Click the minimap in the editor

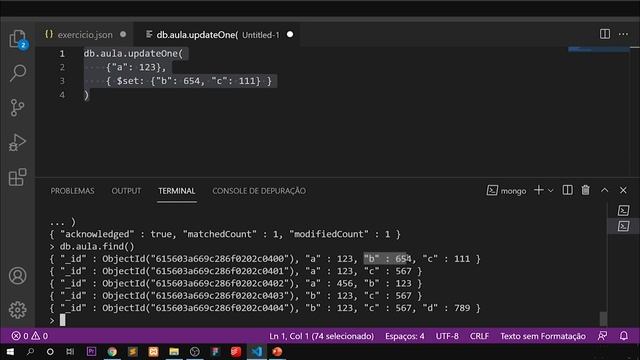pyautogui.click(x=598, y=49)
